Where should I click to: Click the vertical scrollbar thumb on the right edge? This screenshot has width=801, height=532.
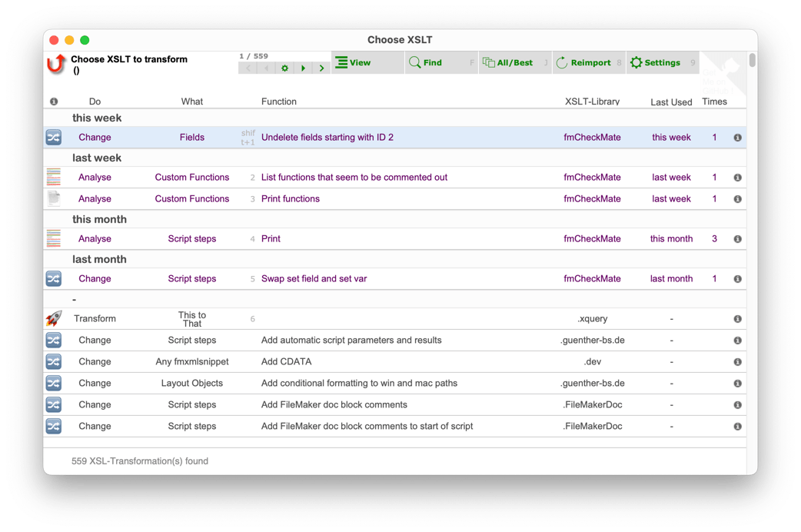(752, 60)
